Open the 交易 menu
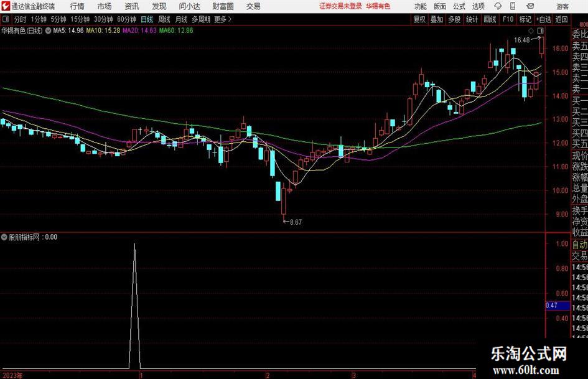The width and height of the screenshot is (588, 379). [x=253, y=6]
